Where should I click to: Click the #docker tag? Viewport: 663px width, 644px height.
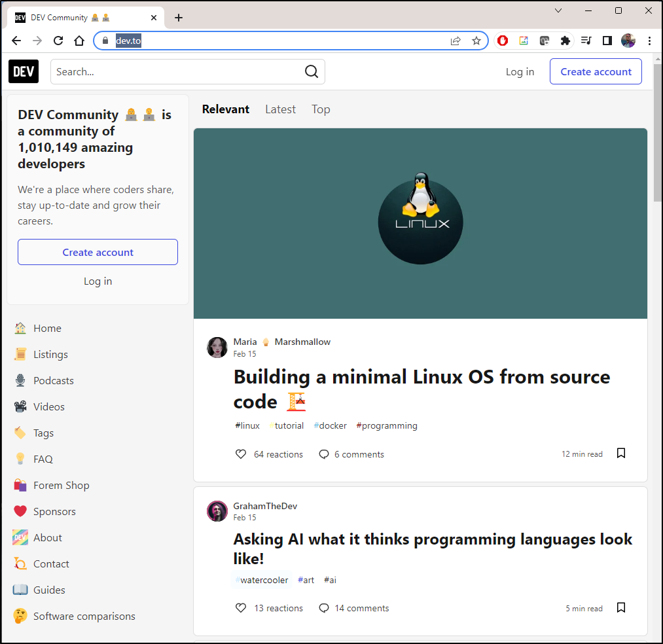pos(331,425)
